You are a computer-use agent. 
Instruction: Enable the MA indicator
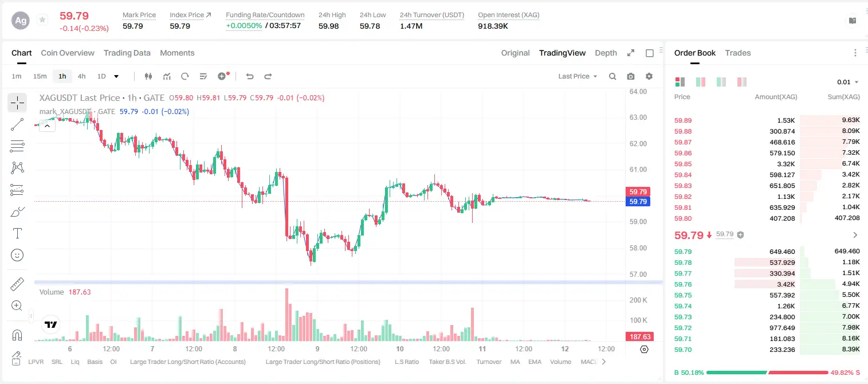515,362
